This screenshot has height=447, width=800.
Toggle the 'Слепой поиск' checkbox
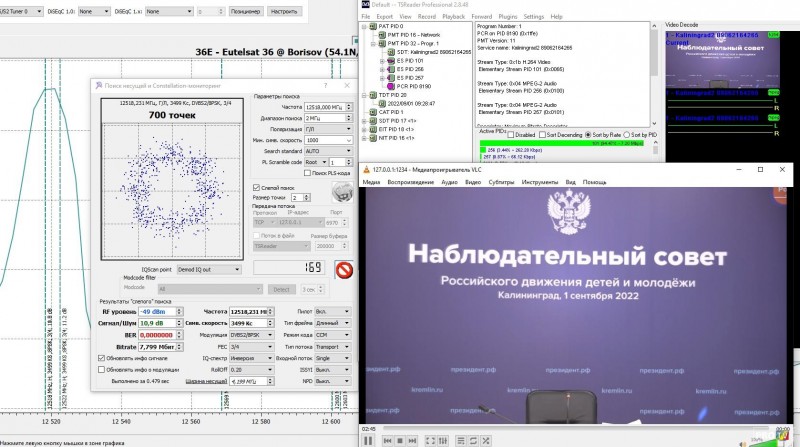click(256, 187)
